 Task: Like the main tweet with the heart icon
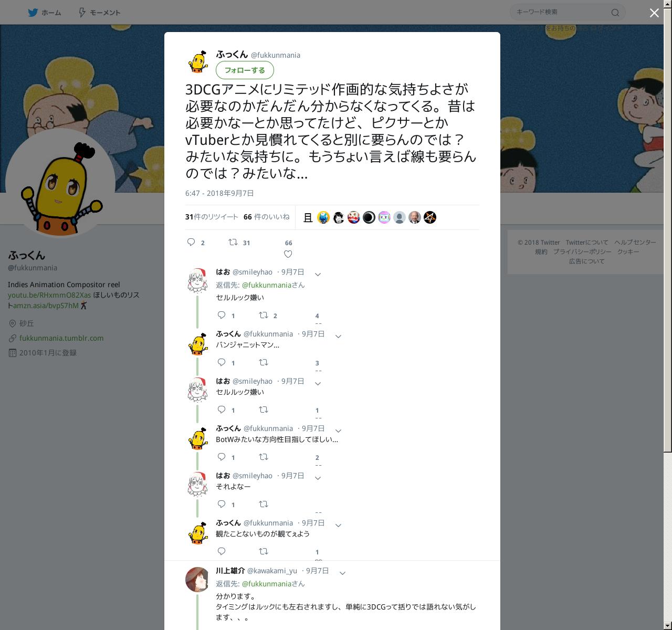288,254
